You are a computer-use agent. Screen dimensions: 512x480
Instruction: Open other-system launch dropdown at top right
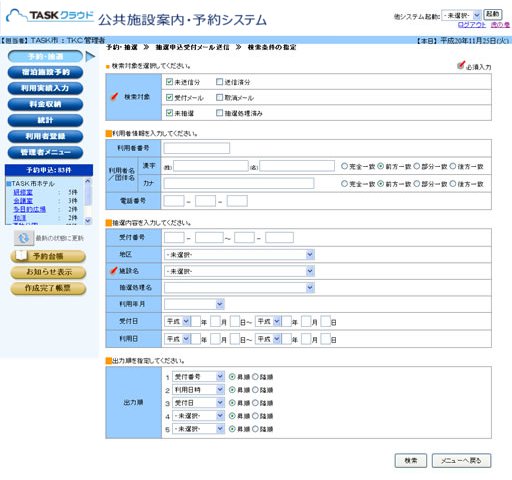pos(461,15)
